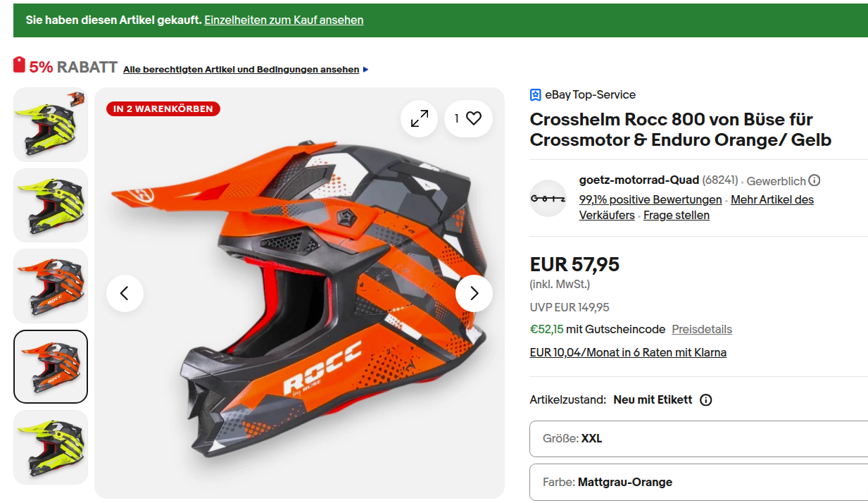Viewport: 868px width, 503px height.
Task: Click Frage stellen link
Action: coord(676,216)
